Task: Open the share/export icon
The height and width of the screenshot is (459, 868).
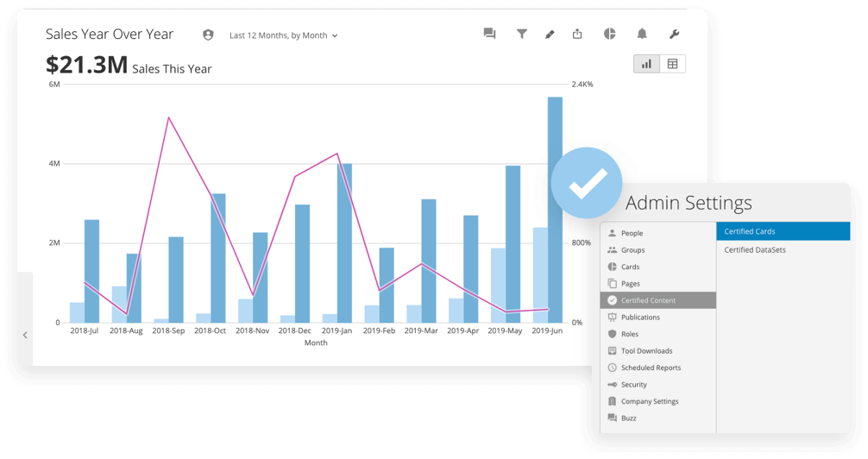Action: pyautogui.click(x=577, y=34)
